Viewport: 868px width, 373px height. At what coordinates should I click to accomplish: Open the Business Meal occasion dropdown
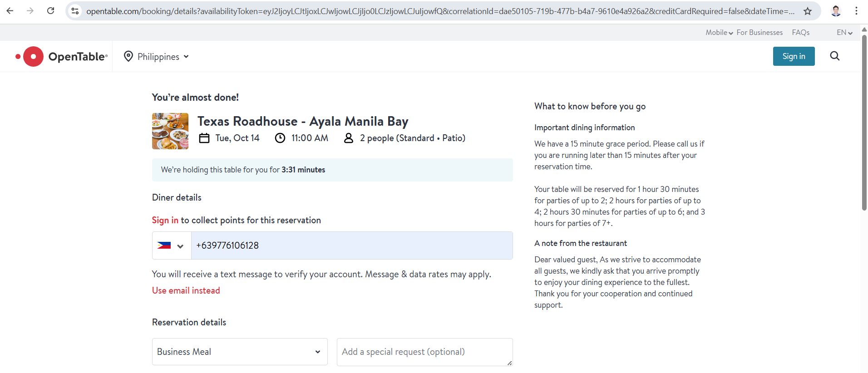click(240, 352)
